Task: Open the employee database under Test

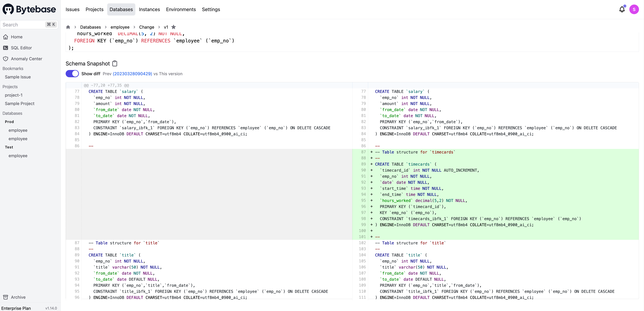Action: tap(18, 155)
